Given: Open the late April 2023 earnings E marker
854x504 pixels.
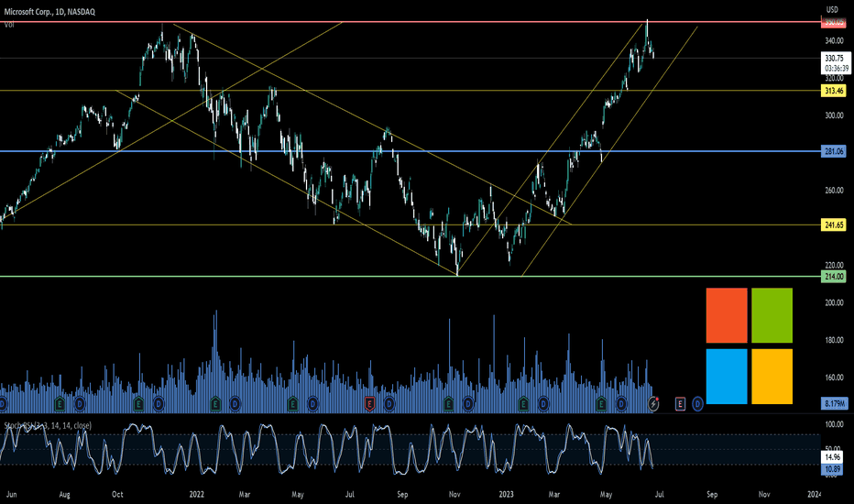Looking at the screenshot, I should pyautogui.click(x=601, y=404).
